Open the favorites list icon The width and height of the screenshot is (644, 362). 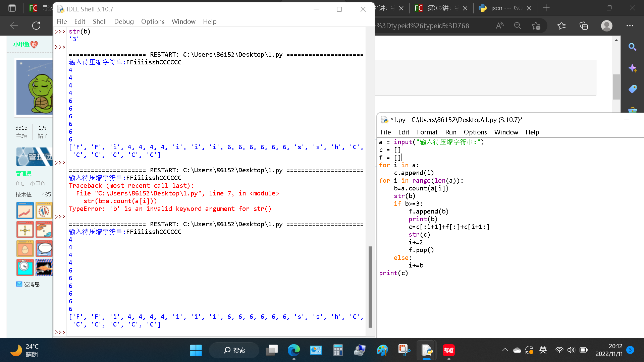pyautogui.click(x=561, y=25)
